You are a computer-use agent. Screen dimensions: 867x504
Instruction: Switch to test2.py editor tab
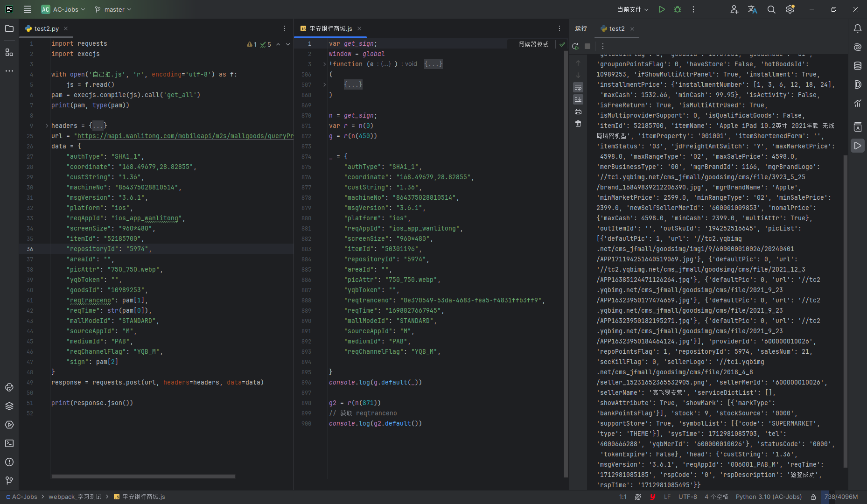tap(46, 28)
